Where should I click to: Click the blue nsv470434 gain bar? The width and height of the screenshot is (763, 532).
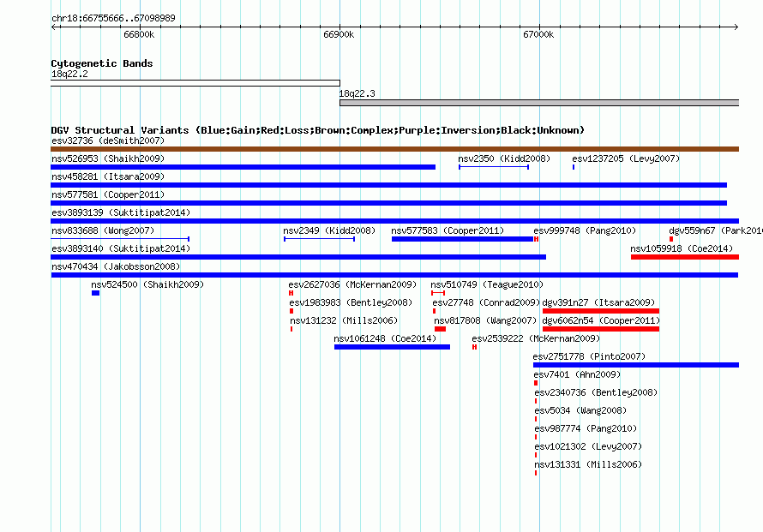point(394,275)
